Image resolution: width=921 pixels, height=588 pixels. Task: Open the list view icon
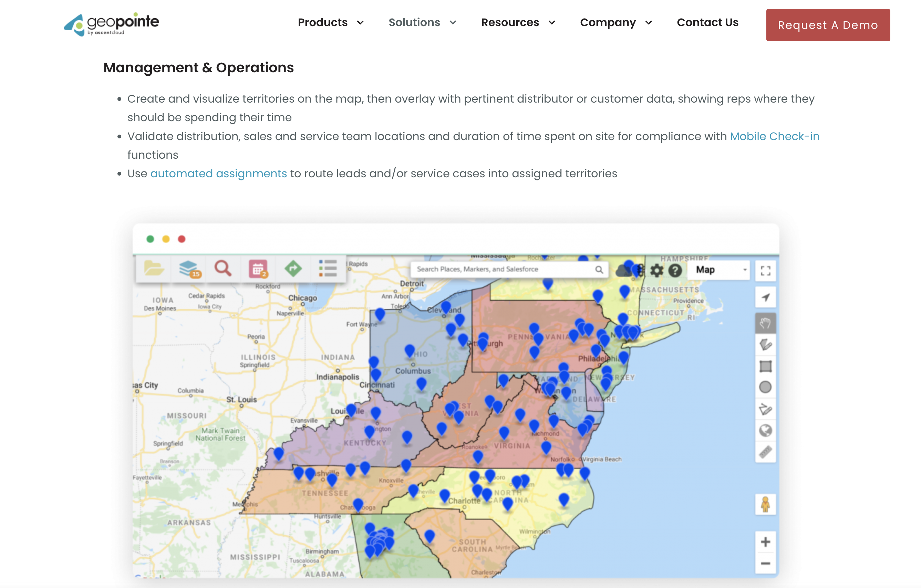point(328,269)
